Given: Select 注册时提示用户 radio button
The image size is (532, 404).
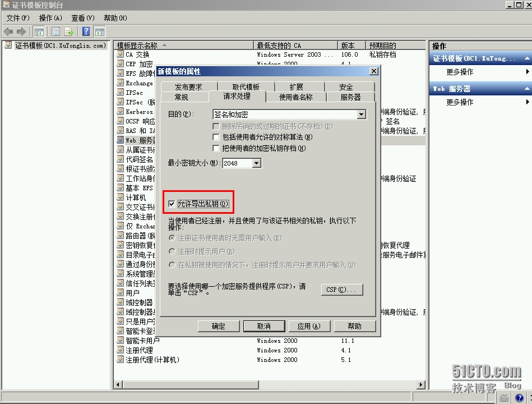Looking at the screenshot, I should [x=172, y=251].
